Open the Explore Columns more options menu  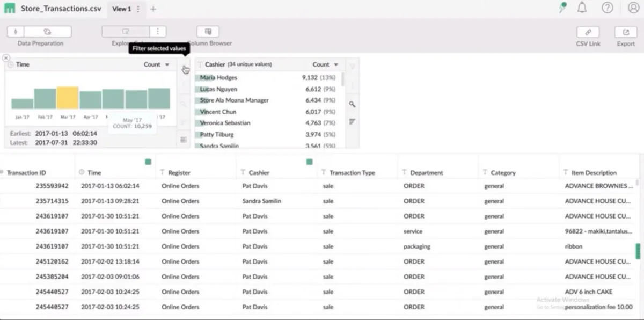pyautogui.click(x=157, y=32)
